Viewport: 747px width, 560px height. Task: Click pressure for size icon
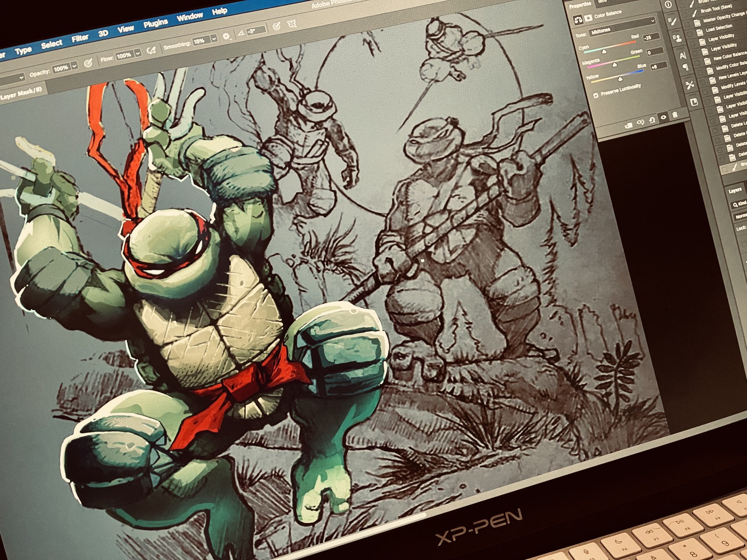tap(276, 26)
